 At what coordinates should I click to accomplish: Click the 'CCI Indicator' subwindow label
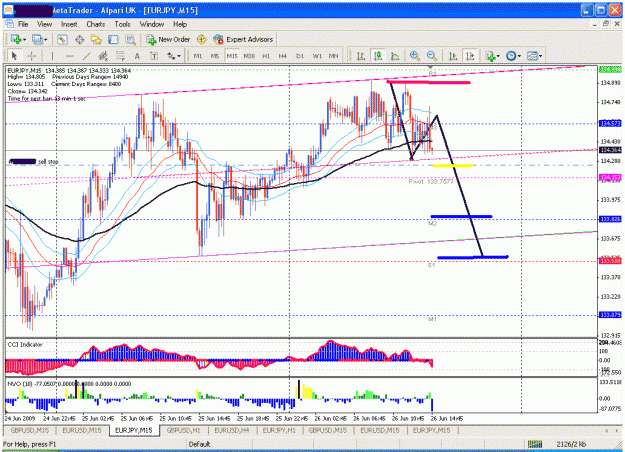tap(25, 344)
